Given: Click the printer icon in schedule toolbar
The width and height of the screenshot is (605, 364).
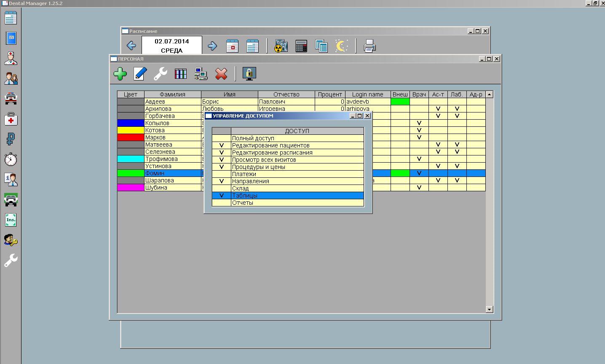Looking at the screenshot, I should tap(369, 46).
